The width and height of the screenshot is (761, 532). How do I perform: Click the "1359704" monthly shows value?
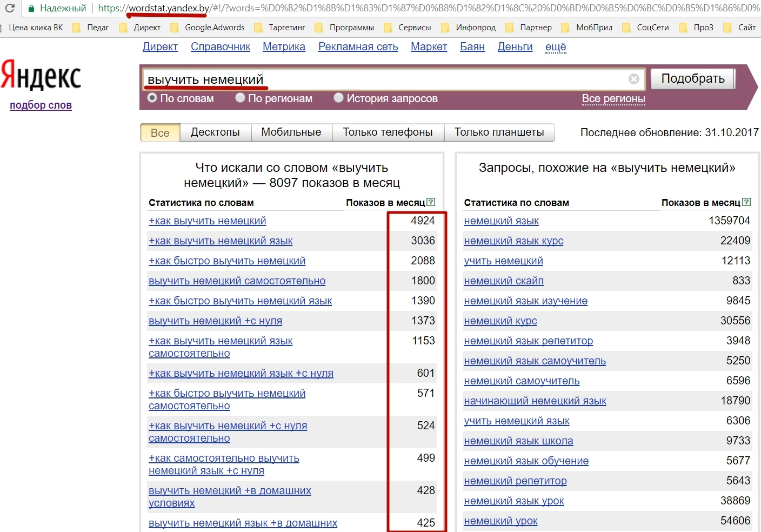[730, 221]
